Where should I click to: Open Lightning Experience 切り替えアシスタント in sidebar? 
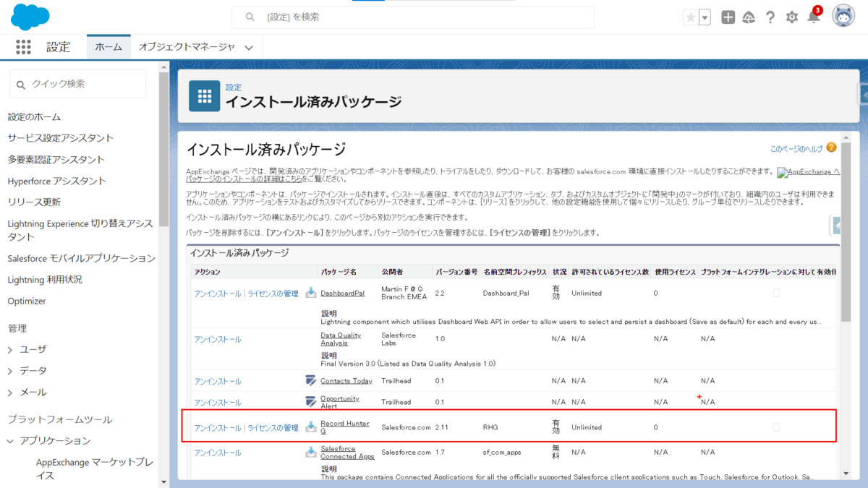point(80,230)
